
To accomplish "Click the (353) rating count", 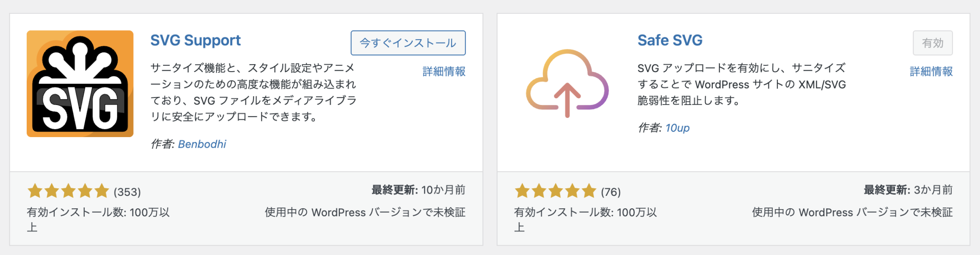I will [127, 192].
